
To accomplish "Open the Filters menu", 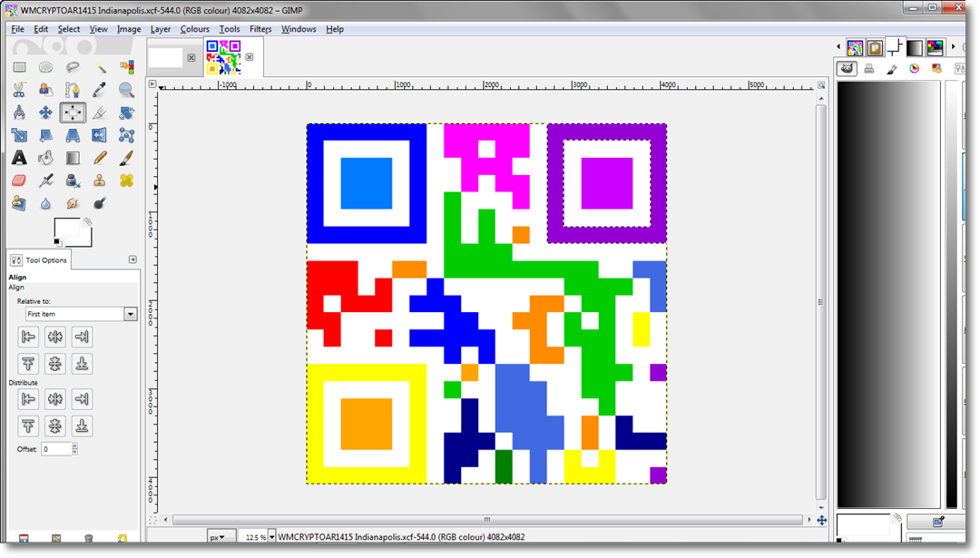I will pos(260,29).
